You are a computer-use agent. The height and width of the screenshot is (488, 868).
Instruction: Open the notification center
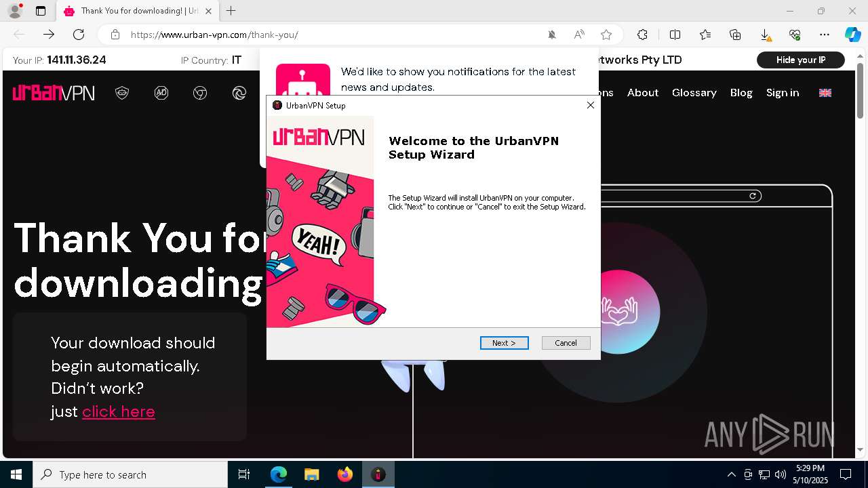[x=846, y=474]
